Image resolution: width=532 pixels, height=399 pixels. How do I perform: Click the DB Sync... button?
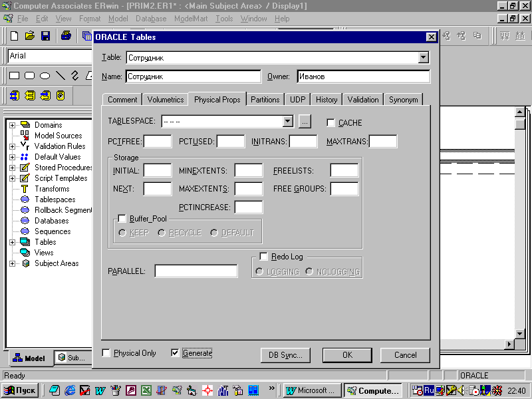tap(285, 355)
